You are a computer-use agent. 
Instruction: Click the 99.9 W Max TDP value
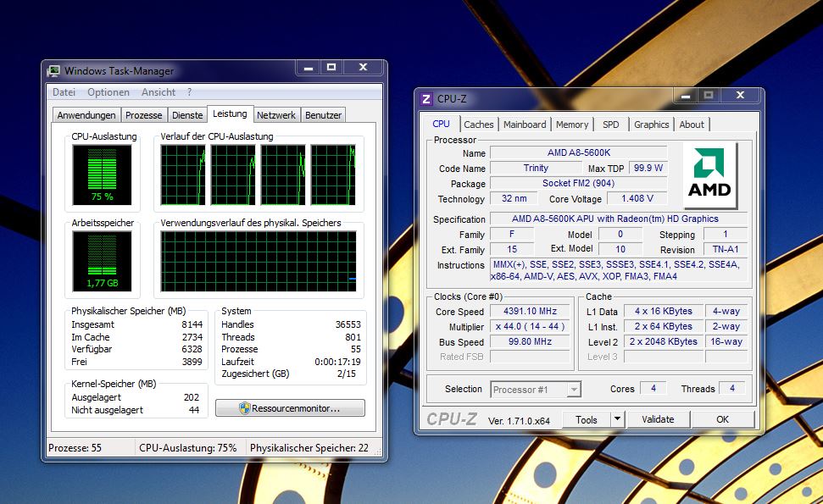(648, 168)
